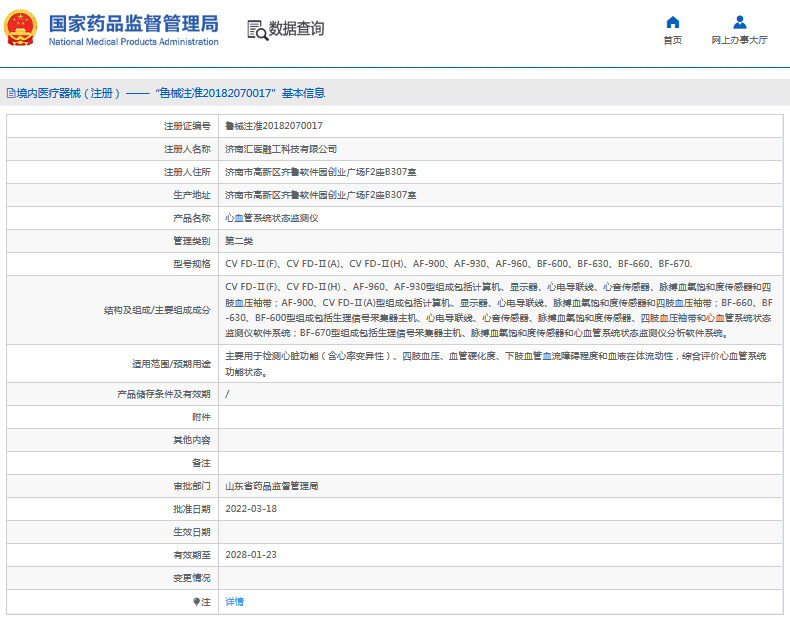This screenshot has width=790, height=623.
Task: Go to 首页 label
Action: [x=673, y=40]
